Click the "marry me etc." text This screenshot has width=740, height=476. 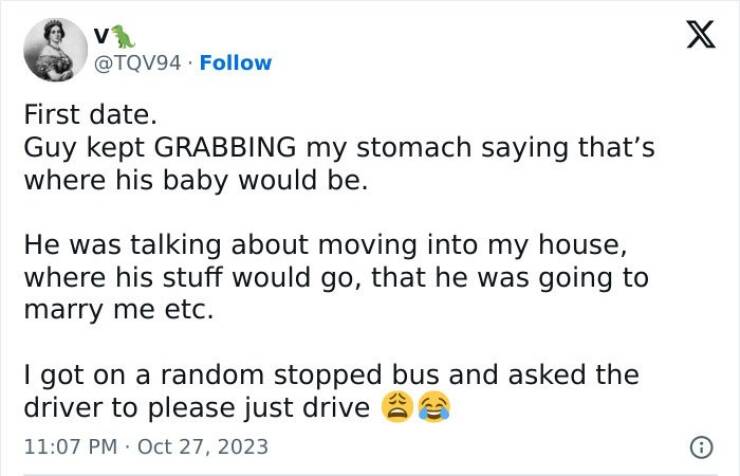click(x=118, y=308)
